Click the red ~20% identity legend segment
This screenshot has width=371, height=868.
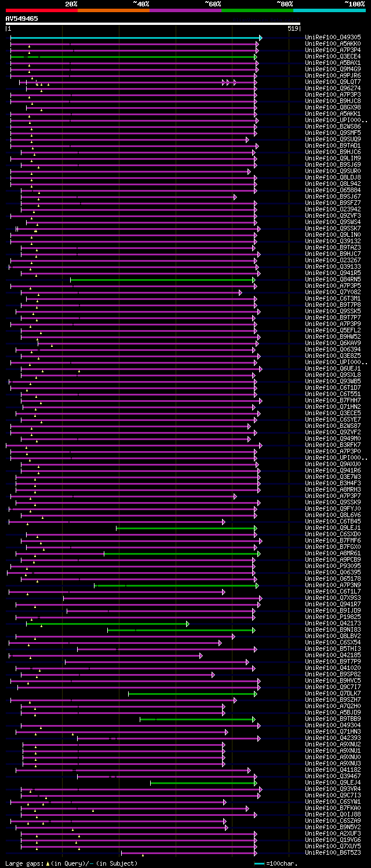(42, 10)
